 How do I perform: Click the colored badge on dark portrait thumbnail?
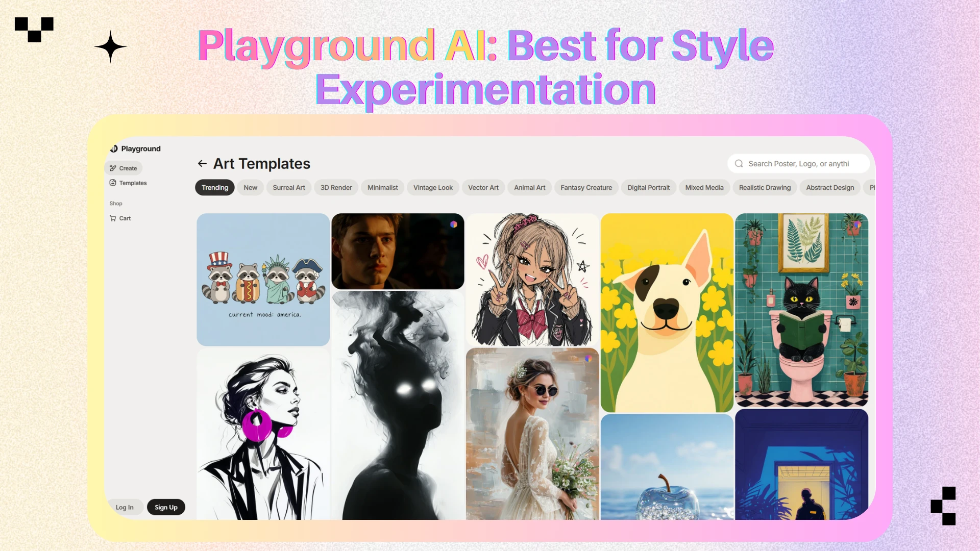point(453,224)
